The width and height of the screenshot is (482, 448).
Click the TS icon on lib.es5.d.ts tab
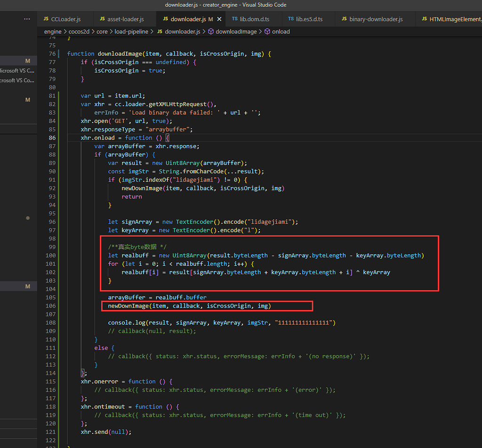click(x=291, y=19)
